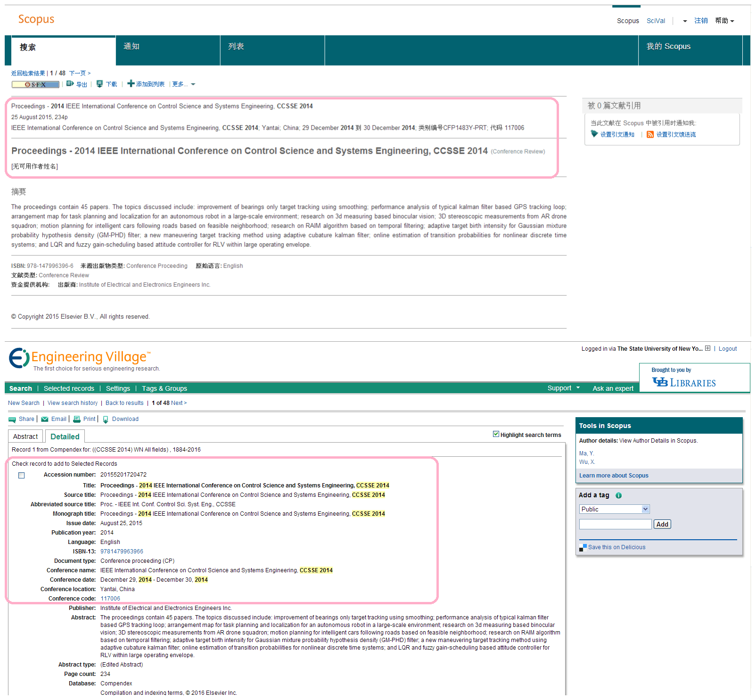Click the Next record link

(179, 403)
